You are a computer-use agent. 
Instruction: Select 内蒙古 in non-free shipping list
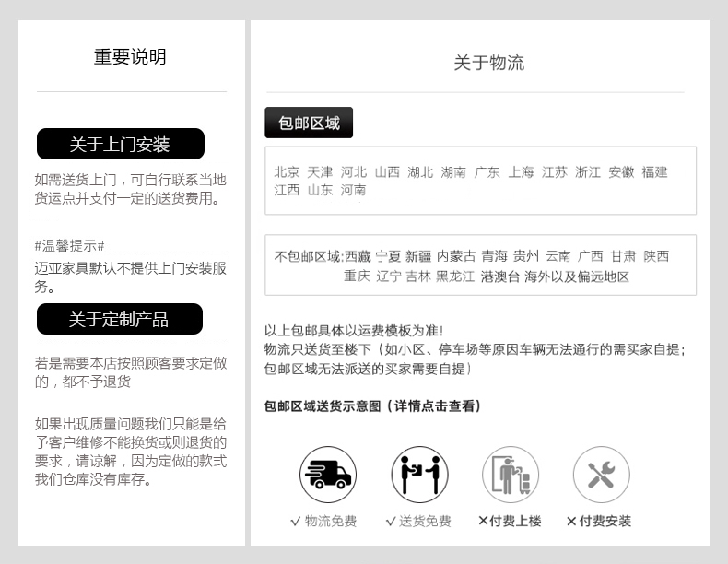coord(456,256)
